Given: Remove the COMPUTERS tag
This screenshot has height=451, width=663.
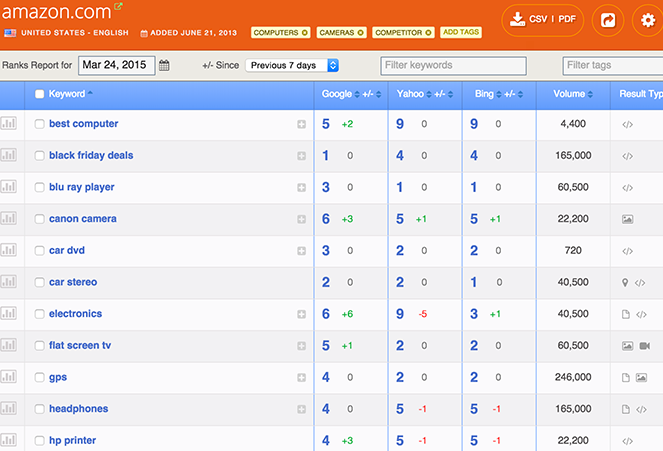Looking at the screenshot, I should 304,33.
